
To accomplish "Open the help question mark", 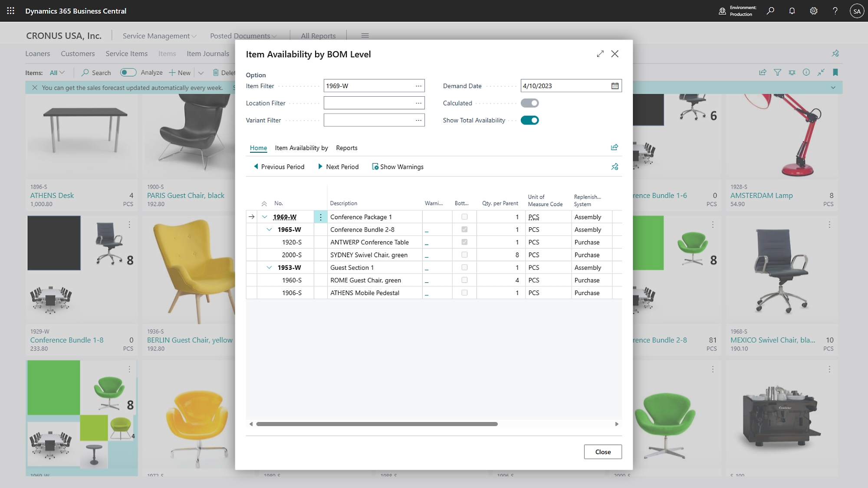I will tap(835, 11).
